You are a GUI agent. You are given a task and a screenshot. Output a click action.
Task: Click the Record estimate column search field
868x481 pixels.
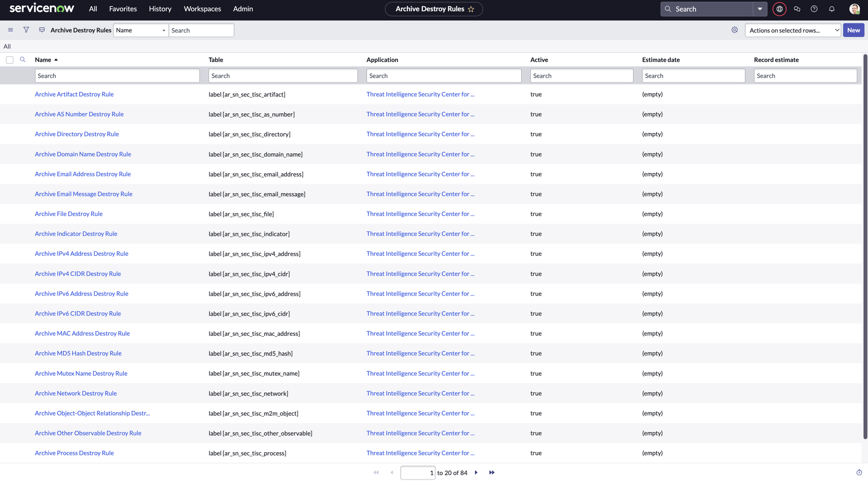(805, 76)
